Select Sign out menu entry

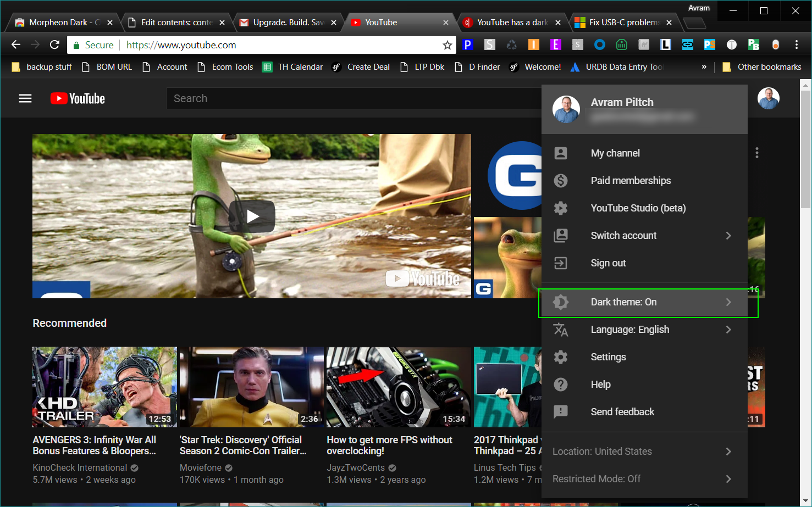[x=644, y=263]
